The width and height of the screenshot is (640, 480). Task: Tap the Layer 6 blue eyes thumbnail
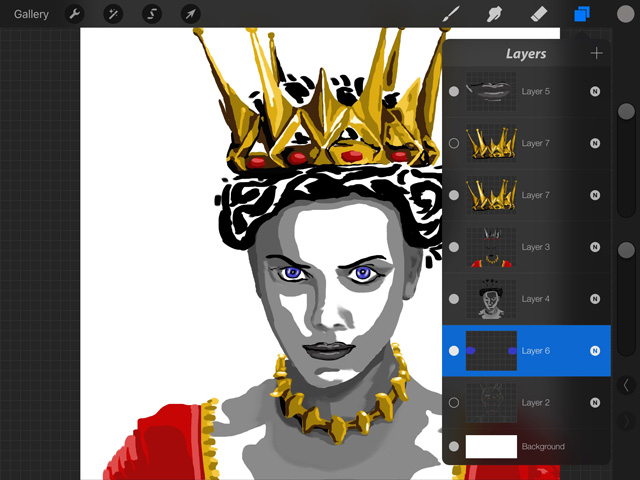491,351
